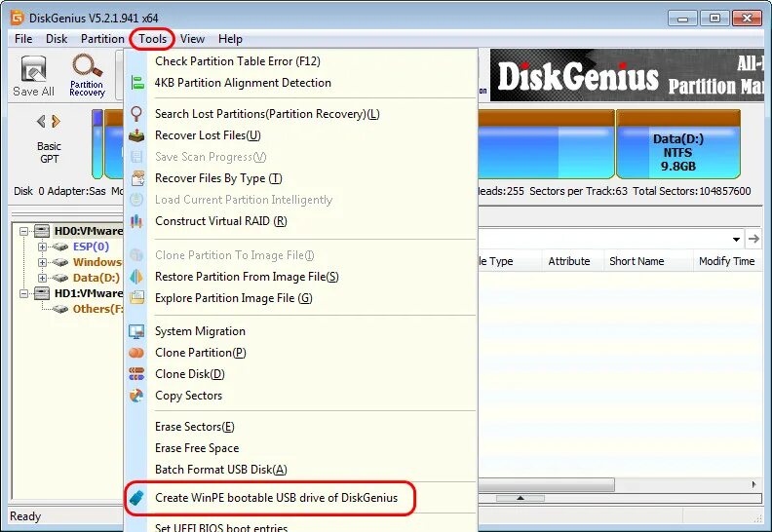Select Data(D:) in the disk tree
The image size is (772, 532).
coord(96,278)
